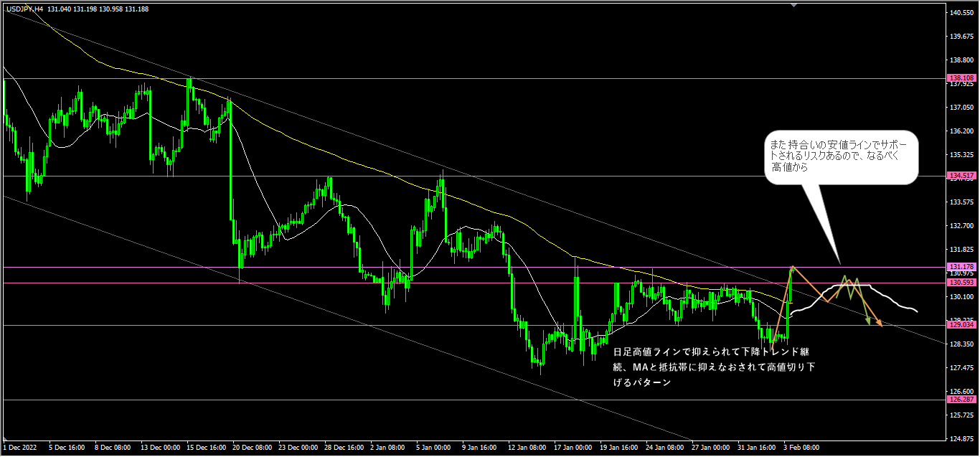Screen dimensions: 980x457
Task: Click the 138.108 pink price label
Action: coord(960,78)
